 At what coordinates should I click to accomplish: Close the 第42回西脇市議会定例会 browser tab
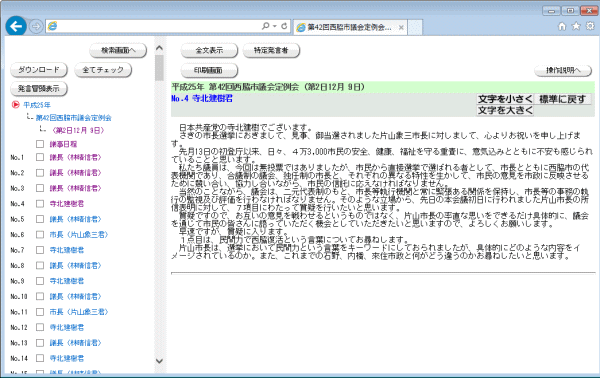[x=401, y=27]
